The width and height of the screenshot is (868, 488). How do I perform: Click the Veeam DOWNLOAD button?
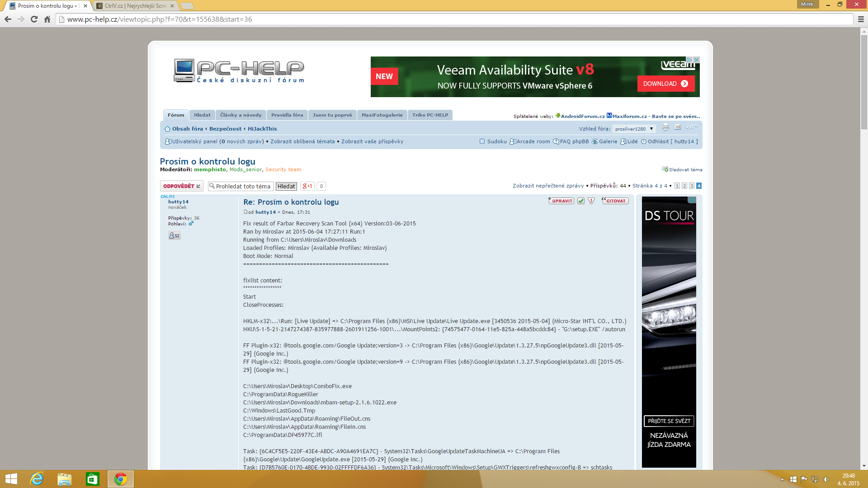[x=665, y=84]
